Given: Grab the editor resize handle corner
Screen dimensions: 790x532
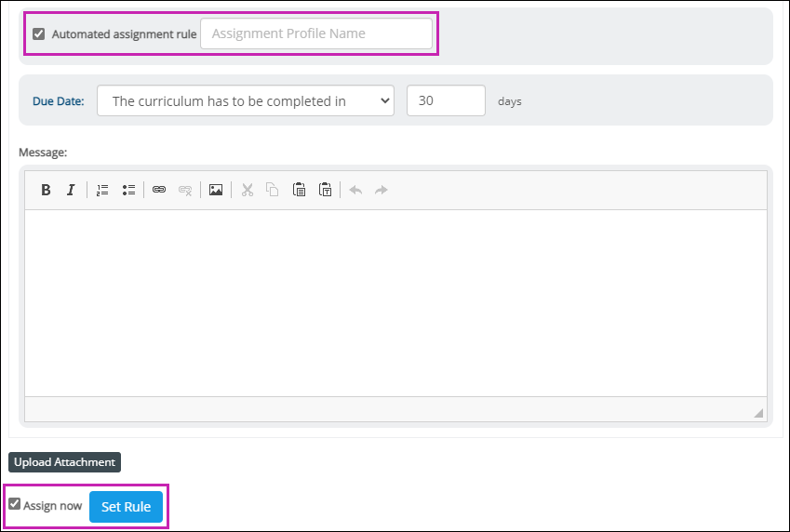Looking at the screenshot, I should point(758,413).
